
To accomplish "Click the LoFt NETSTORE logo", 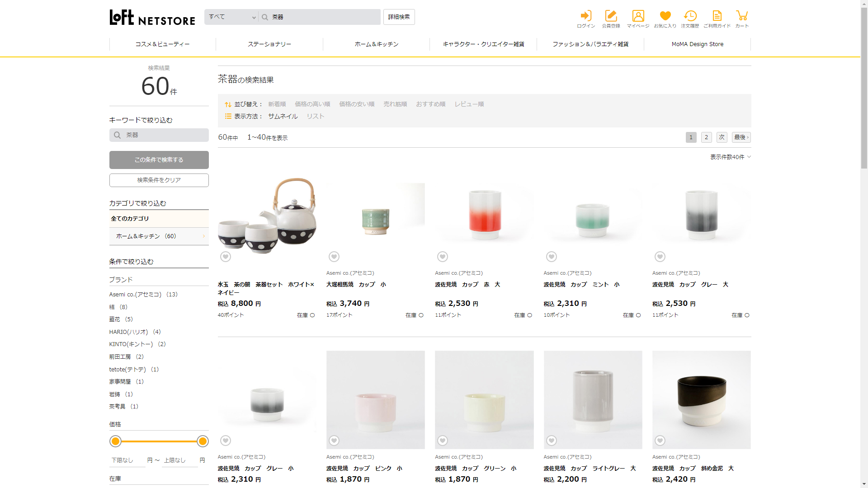I will 152,18.
